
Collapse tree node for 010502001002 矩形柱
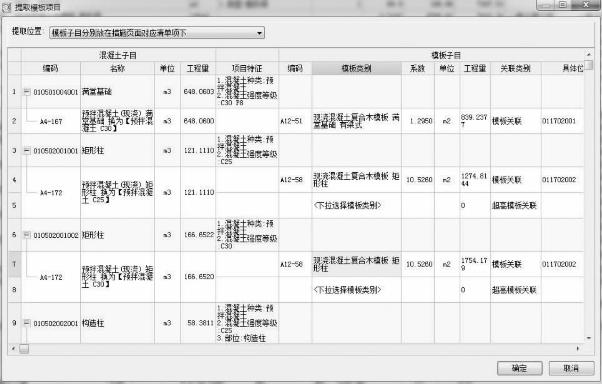[26, 235]
